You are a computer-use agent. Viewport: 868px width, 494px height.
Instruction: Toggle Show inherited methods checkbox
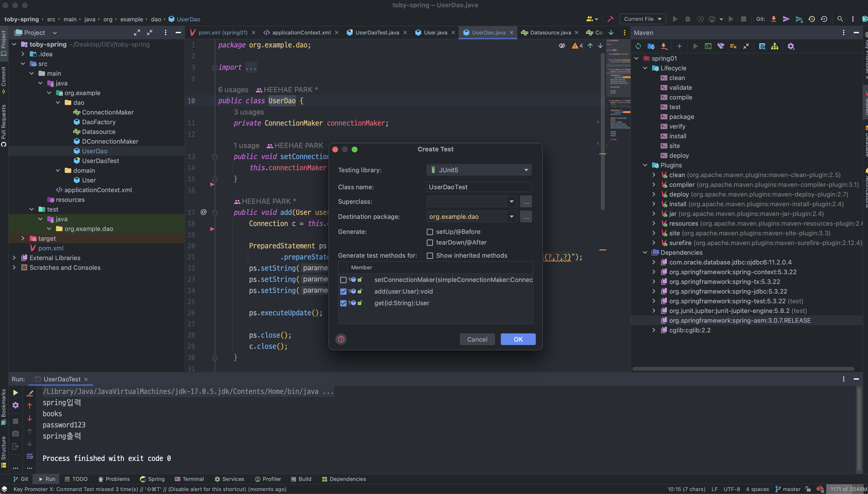coord(430,255)
